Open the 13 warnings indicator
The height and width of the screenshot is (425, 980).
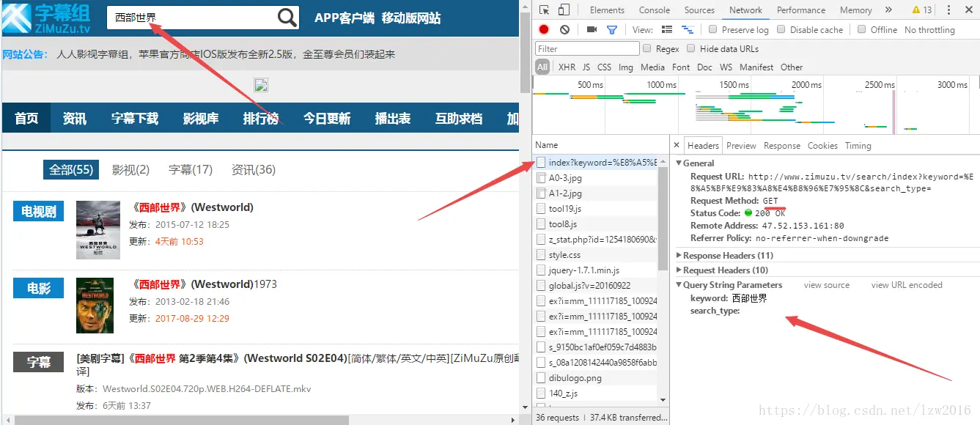pyautogui.click(x=921, y=10)
